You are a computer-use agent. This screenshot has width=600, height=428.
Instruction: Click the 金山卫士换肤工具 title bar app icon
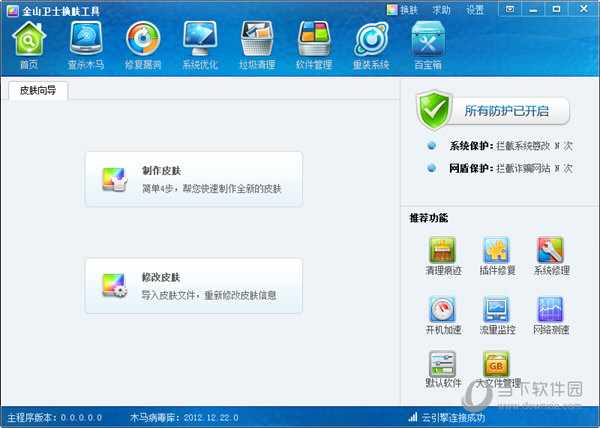pyautogui.click(x=12, y=11)
